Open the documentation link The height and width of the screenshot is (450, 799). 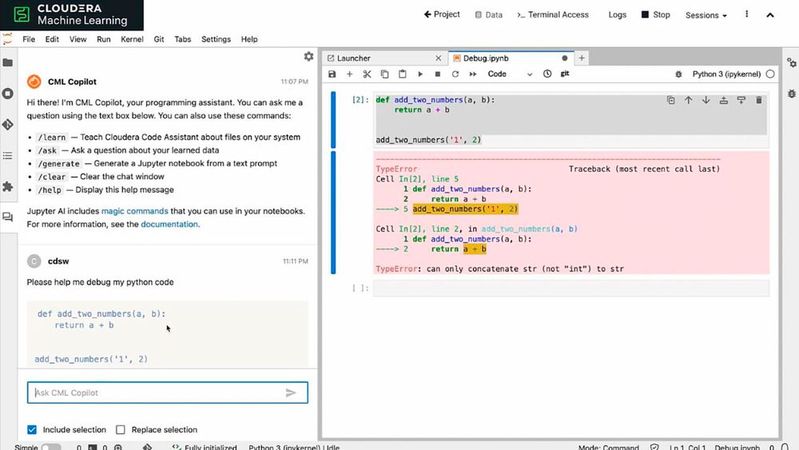pos(169,224)
